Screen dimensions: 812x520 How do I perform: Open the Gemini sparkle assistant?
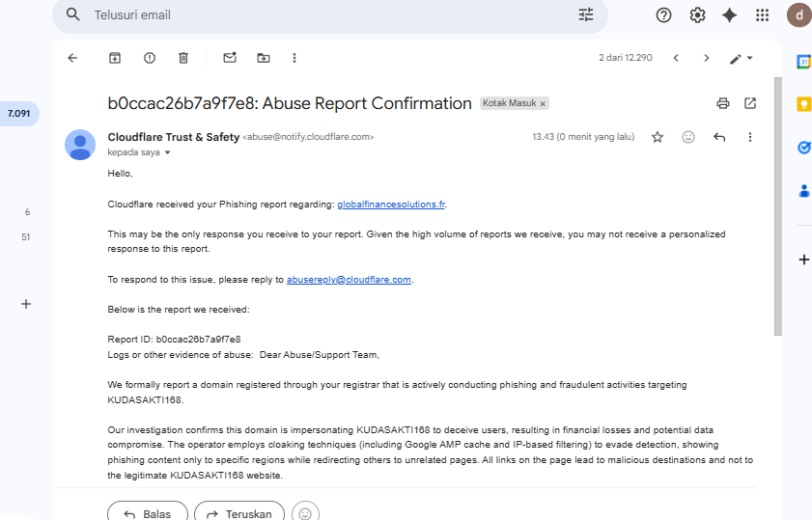point(730,15)
